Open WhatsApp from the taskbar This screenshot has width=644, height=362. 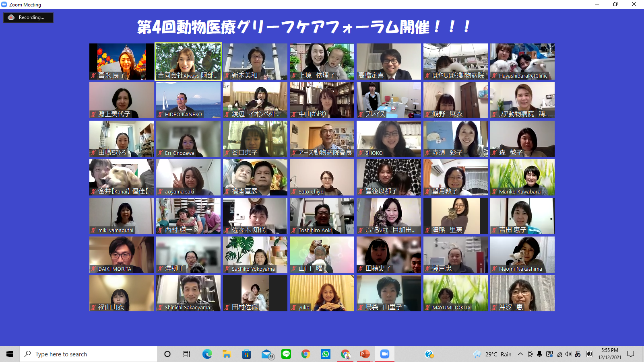(326, 354)
